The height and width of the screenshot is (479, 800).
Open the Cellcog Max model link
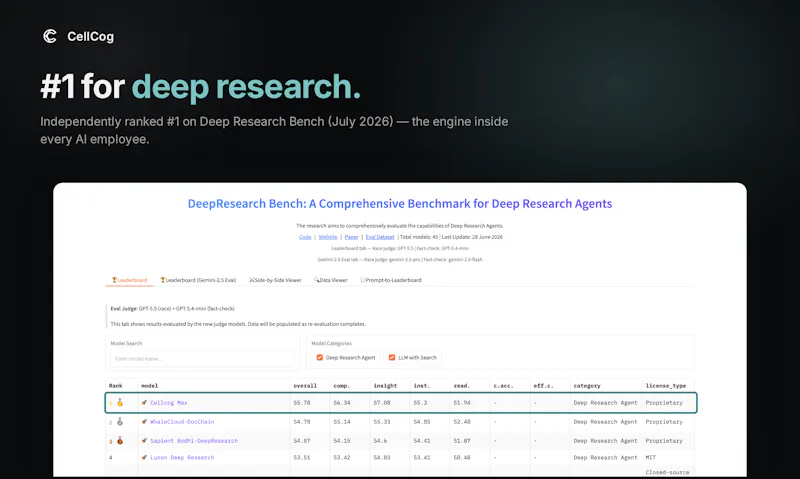pyautogui.click(x=168, y=403)
